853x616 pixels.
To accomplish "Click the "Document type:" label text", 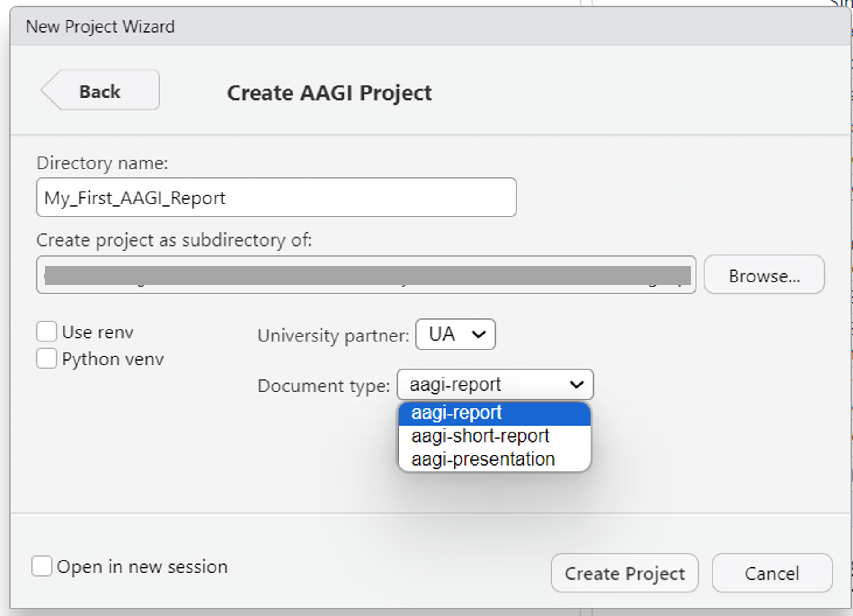I will tap(324, 386).
